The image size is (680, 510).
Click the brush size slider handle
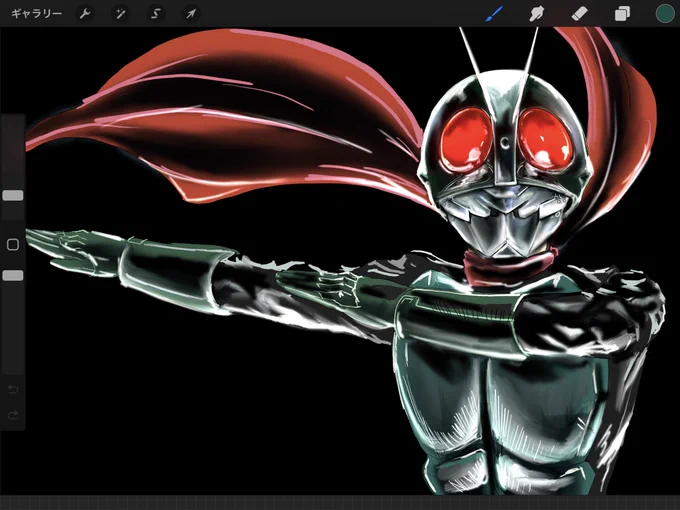point(13,195)
